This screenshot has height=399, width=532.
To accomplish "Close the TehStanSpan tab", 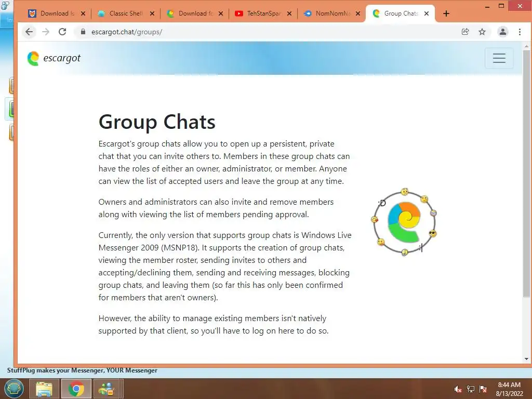I will click(289, 14).
